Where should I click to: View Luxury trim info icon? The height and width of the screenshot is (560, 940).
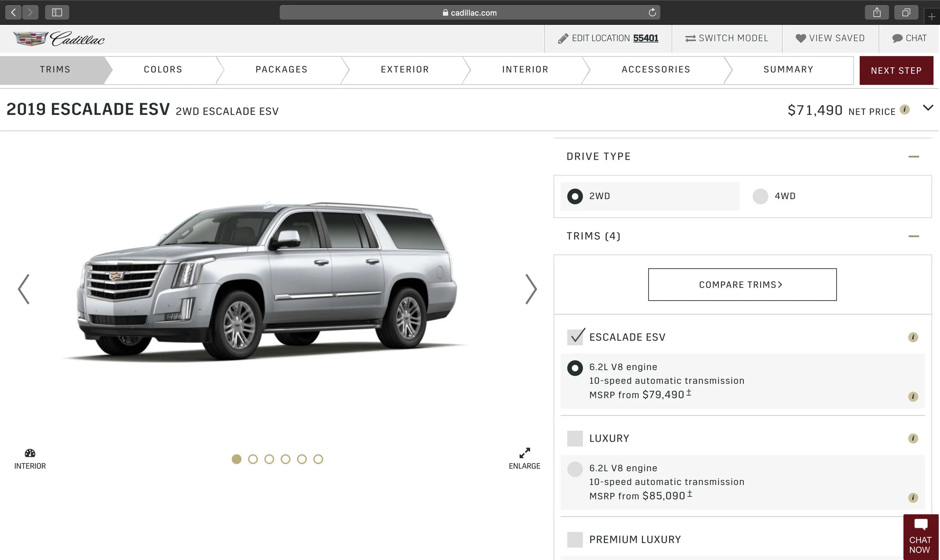click(x=913, y=438)
